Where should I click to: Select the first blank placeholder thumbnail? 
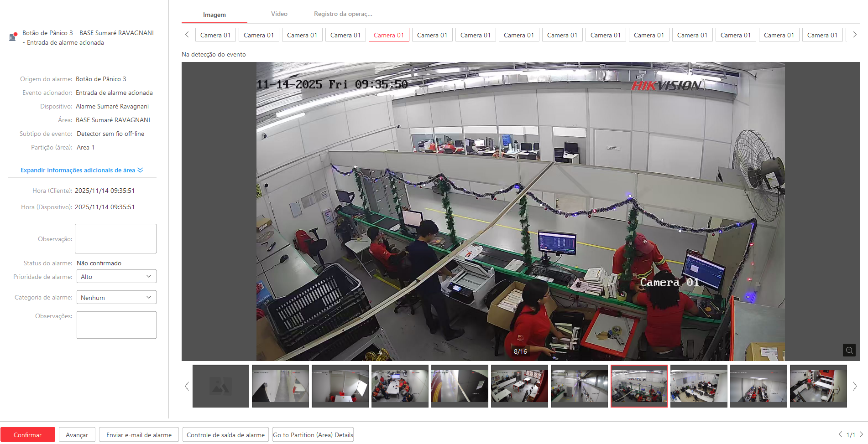221,386
